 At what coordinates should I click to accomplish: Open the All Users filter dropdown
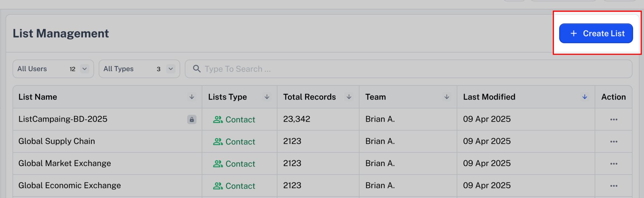click(x=53, y=69)
